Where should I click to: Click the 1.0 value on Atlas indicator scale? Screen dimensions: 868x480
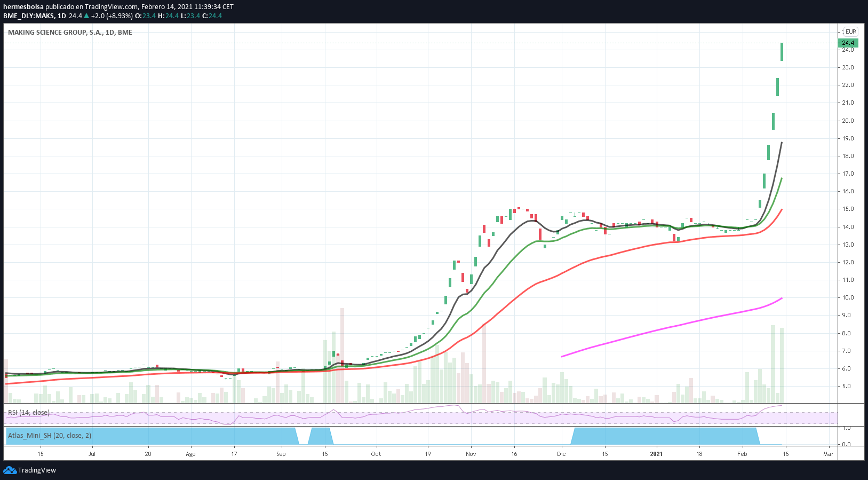click(846, 428)
